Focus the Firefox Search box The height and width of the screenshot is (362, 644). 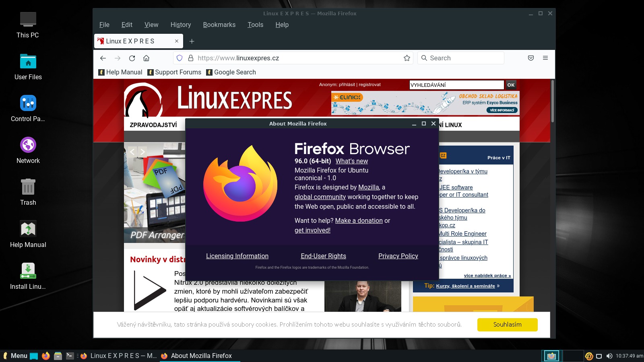point(461,58)
